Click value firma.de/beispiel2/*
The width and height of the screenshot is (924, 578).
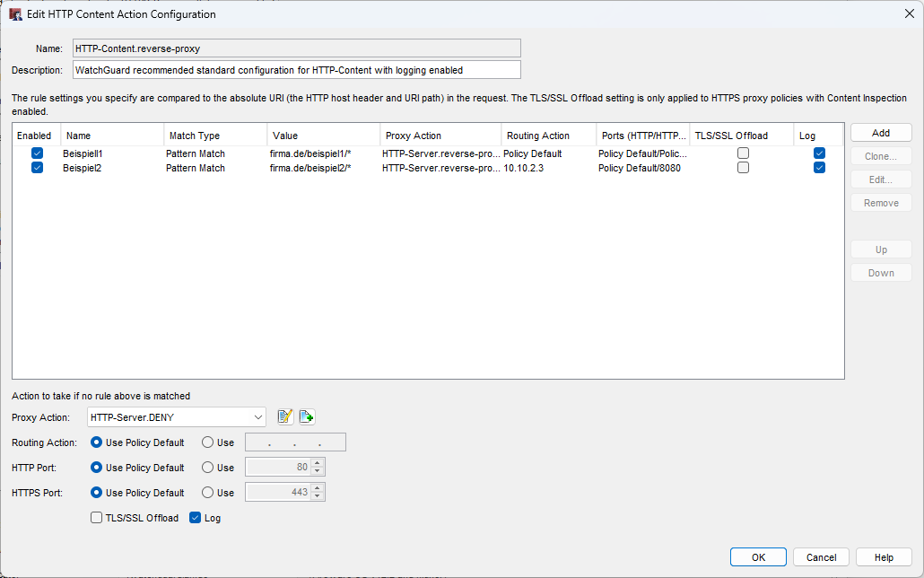pyautogui.click(x=310, y=168)
